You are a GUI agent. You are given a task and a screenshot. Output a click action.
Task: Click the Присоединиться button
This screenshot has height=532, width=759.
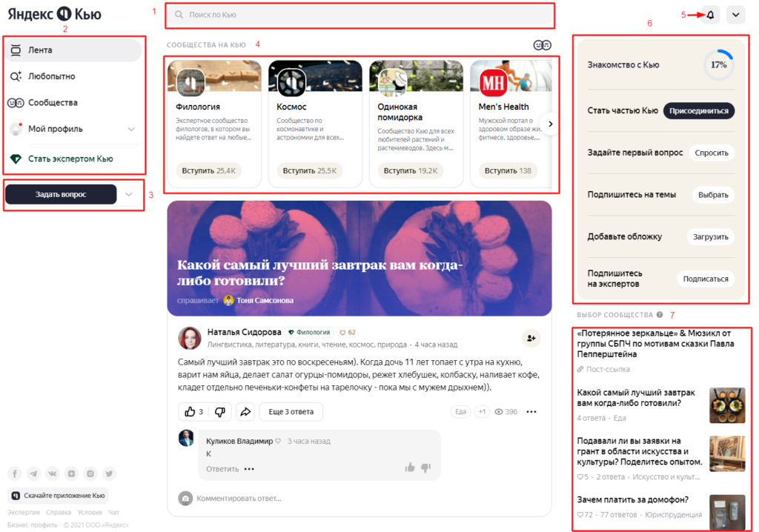click(698, 111)
